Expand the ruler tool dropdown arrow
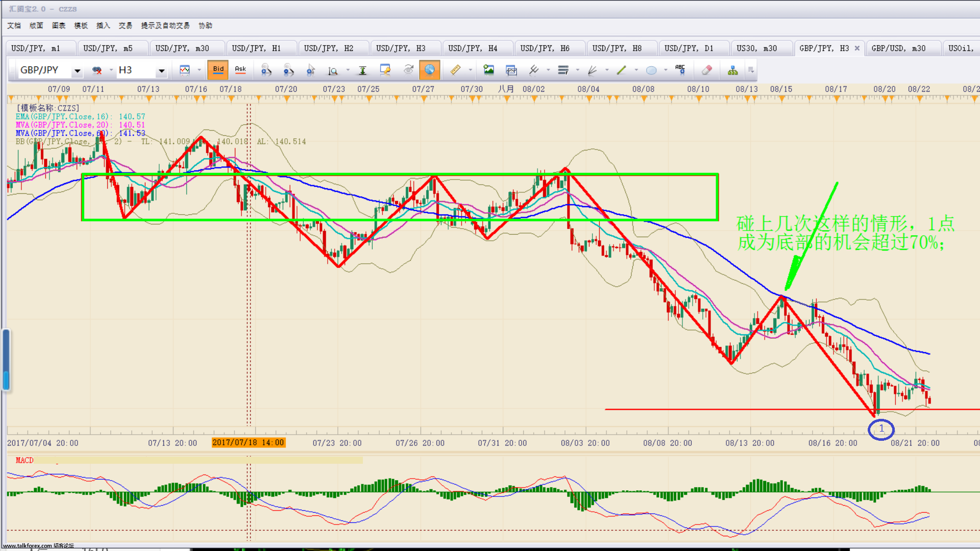Image resolution: width=980 pixels, height=551 pixels. [470, 70]
